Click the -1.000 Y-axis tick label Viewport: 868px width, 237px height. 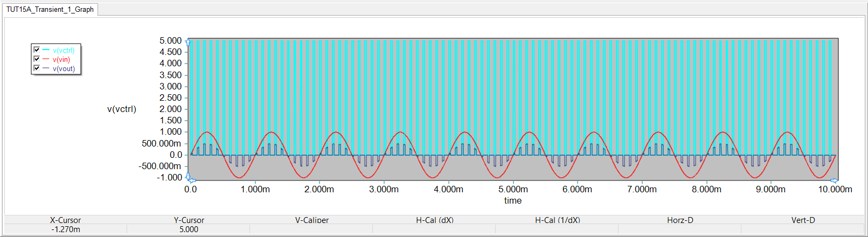[x=169, y=177]
